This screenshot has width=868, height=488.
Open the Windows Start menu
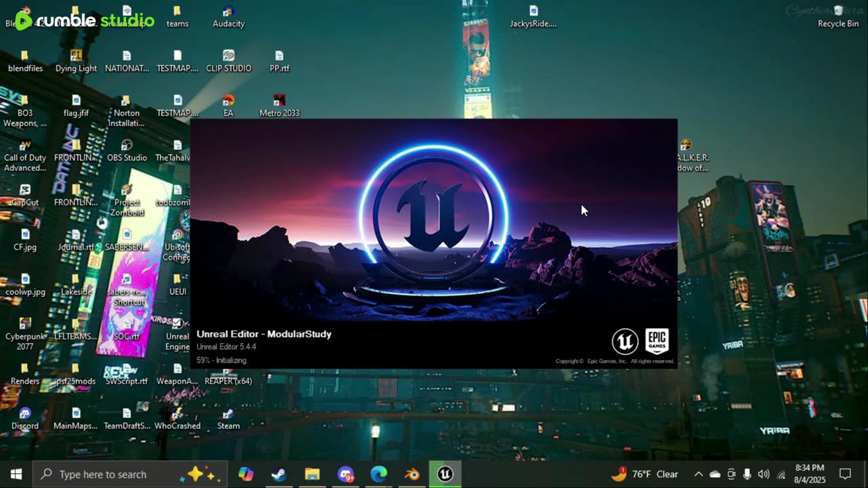tap(16, 474)
